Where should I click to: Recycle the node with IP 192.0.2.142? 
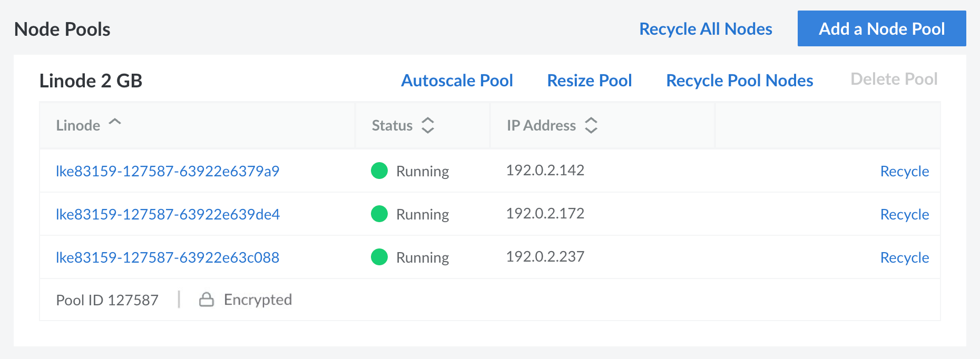tap(904, 171)
